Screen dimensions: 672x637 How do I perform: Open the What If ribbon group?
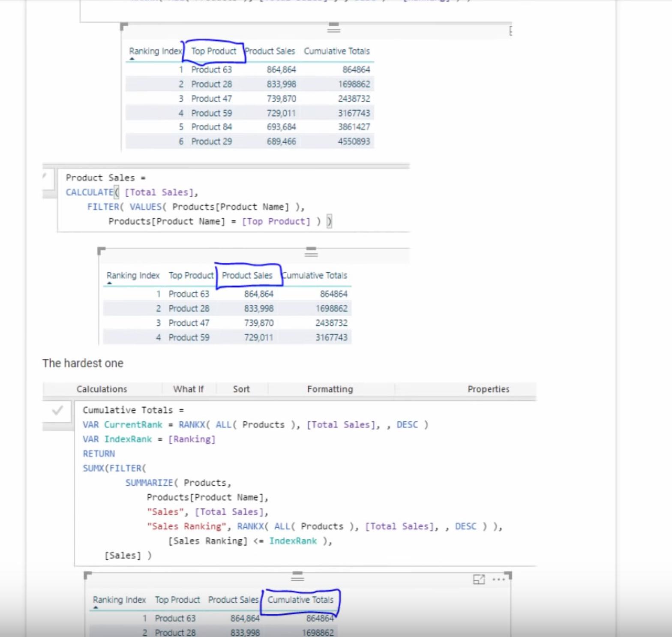click(x=188, y=389)
